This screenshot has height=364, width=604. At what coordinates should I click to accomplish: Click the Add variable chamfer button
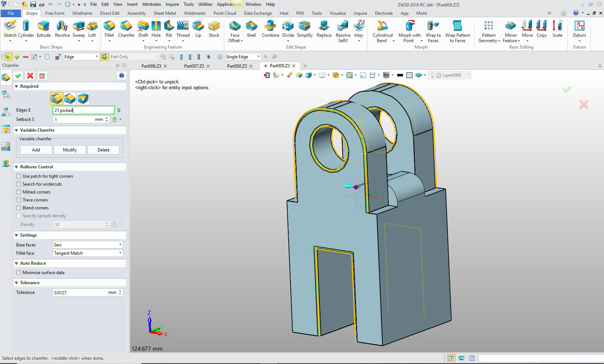point(36,150)
